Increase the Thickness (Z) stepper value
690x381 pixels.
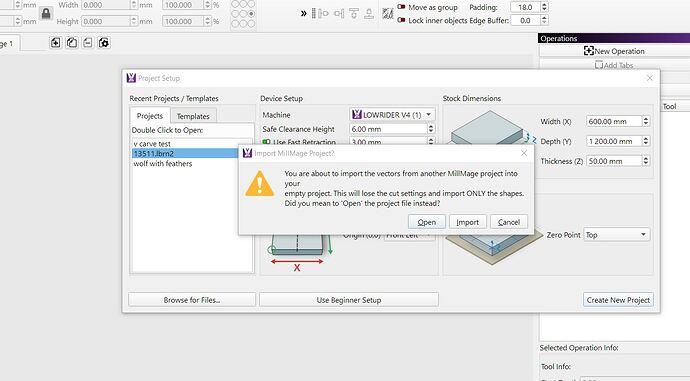click(x=646, y=159)
